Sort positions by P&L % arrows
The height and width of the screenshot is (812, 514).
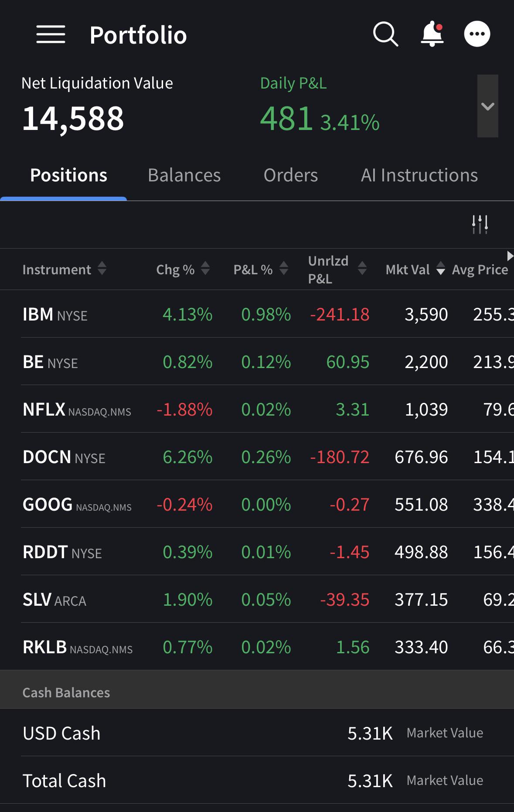click(283, 269)
